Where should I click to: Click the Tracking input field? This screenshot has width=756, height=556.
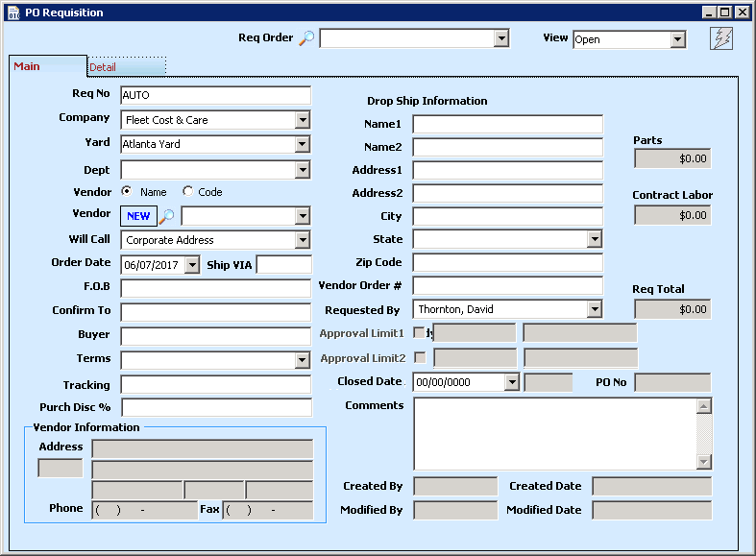point(215,384)
